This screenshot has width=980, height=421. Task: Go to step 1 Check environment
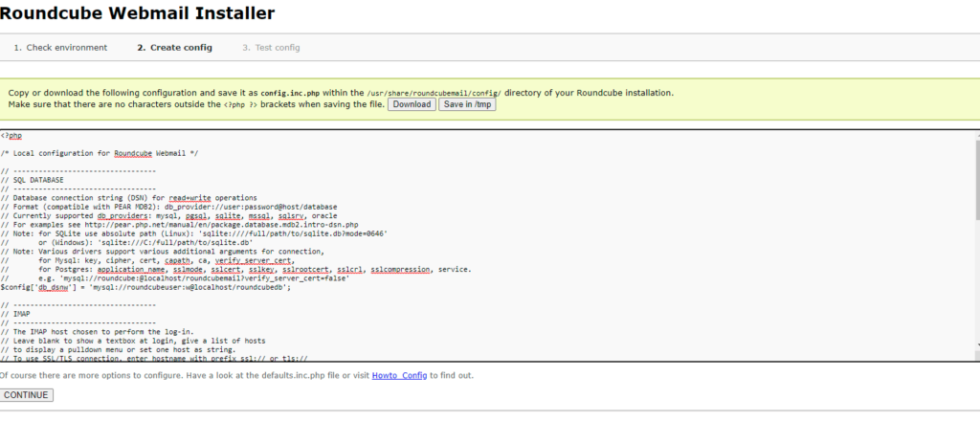(60, 48)
